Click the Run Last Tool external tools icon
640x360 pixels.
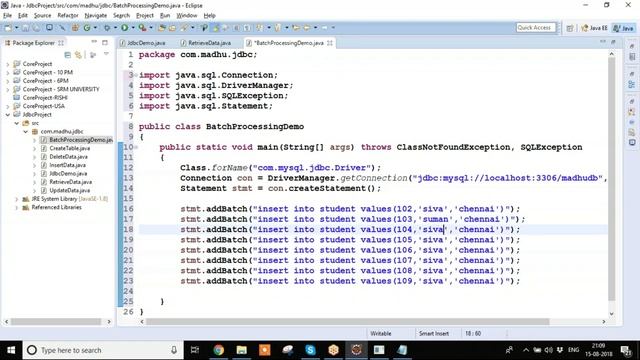coord(142,28)
